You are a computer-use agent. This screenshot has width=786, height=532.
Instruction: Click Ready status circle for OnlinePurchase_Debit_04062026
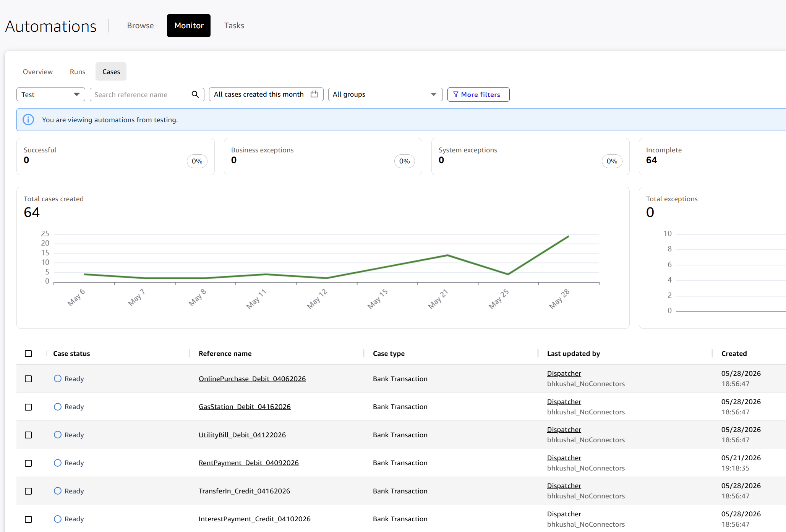pos(58,378)
